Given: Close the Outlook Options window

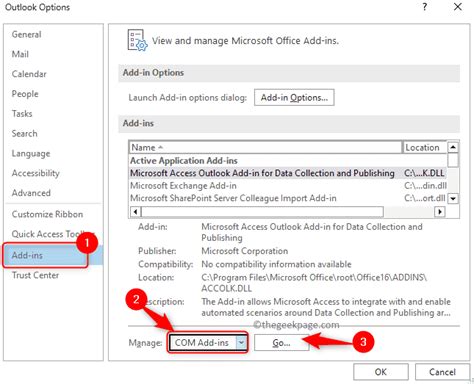Looking at the screenshot, I should click(458, 7).
